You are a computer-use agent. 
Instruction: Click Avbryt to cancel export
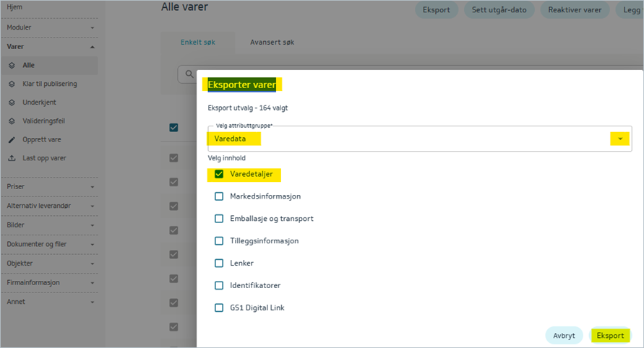[564, 336]
